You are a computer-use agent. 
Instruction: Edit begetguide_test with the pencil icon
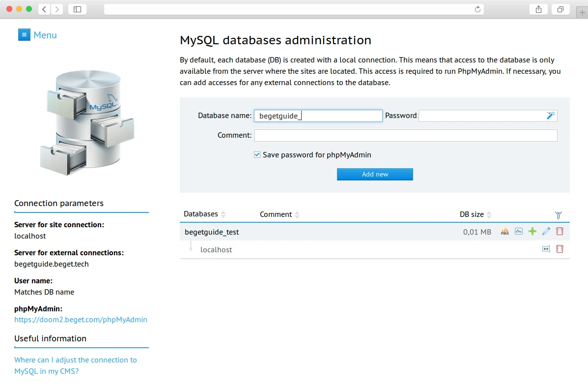[546, 231]
